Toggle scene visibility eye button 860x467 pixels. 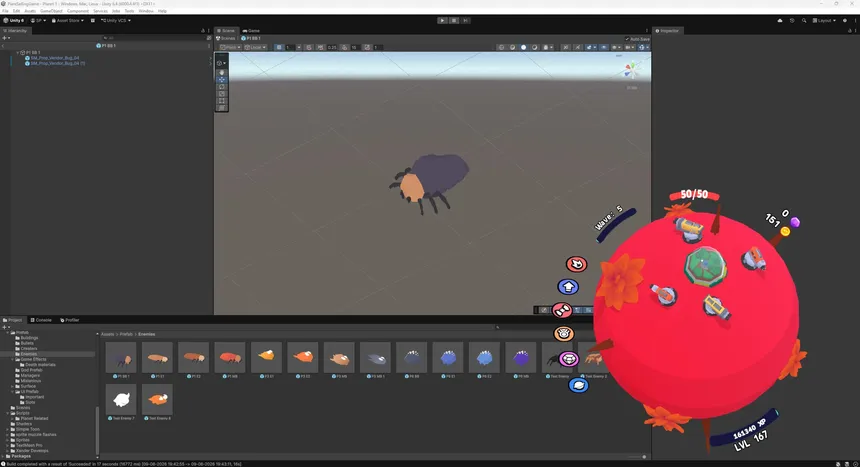tap(604, 47)
